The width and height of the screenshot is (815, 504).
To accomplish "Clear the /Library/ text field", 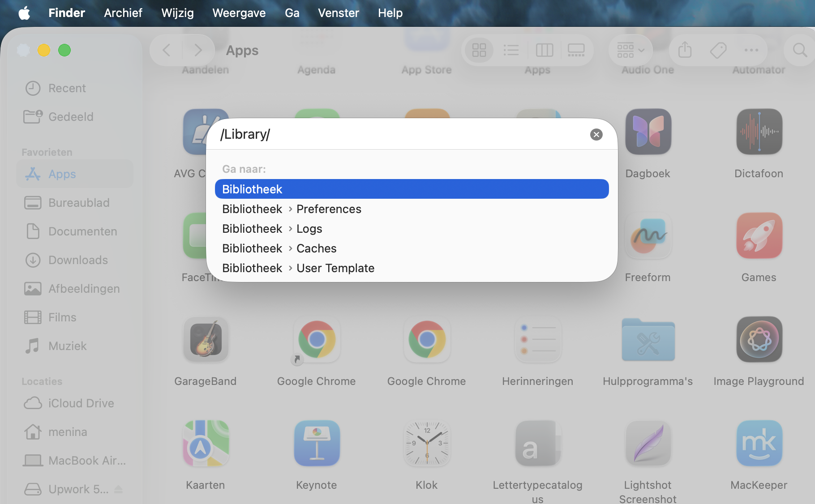I will tap(596, 134).
